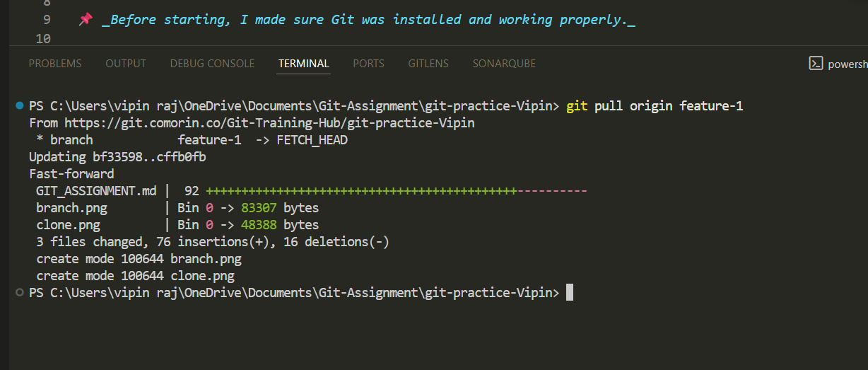Select the Terminal tab
Screen dimensions: 868x370
coord(304,64)
